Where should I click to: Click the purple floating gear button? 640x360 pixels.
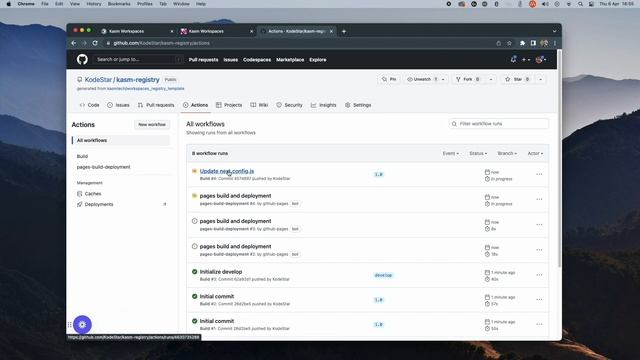82,324
